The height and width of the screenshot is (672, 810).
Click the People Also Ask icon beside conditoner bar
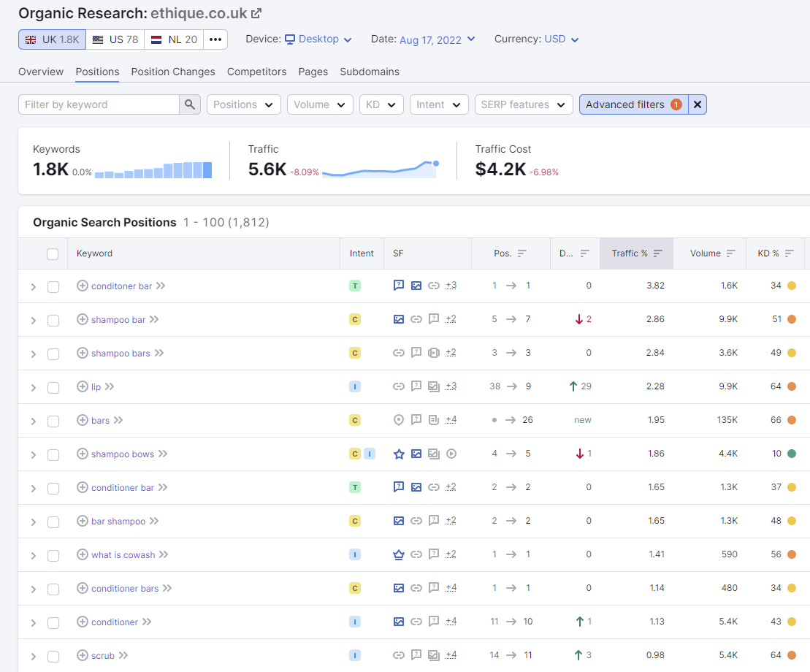click(x=399, y=286)
